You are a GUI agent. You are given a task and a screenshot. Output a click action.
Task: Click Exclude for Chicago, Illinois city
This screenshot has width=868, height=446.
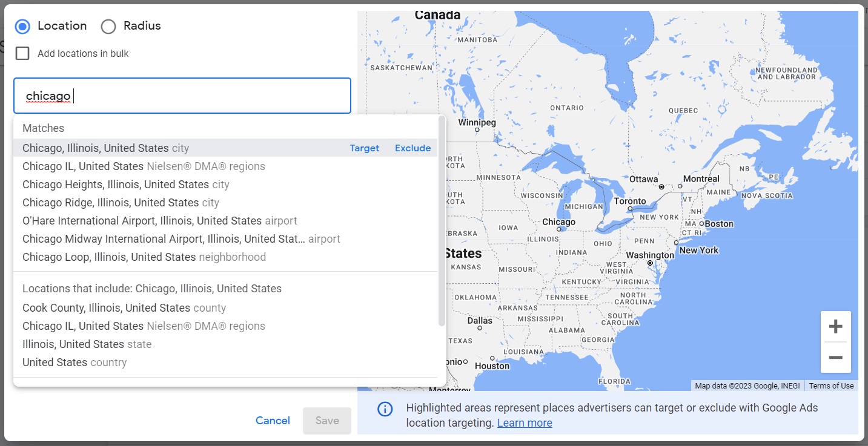(x=413, y=148)
